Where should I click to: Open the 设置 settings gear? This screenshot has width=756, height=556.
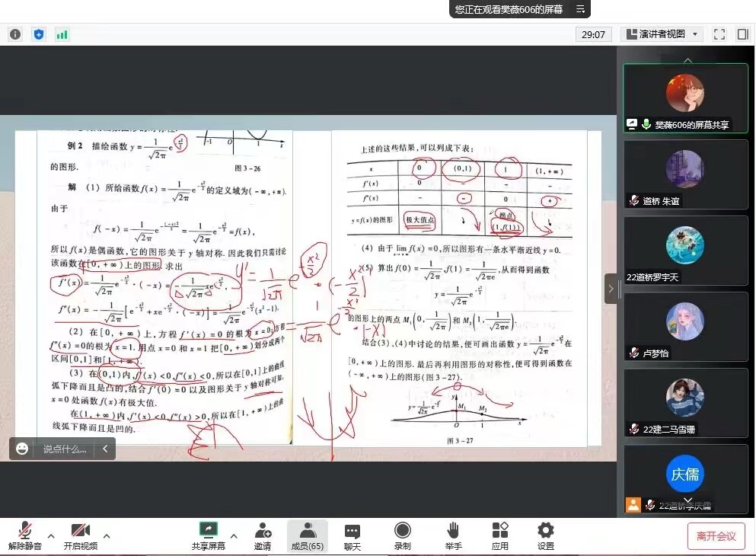tap(545, 531)
